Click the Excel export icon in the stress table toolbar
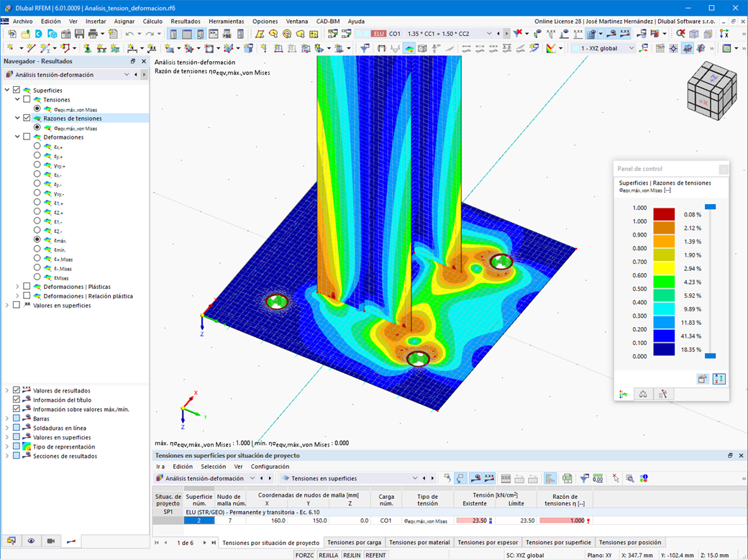Screen dimensions: 748x560 coord(565,478)
